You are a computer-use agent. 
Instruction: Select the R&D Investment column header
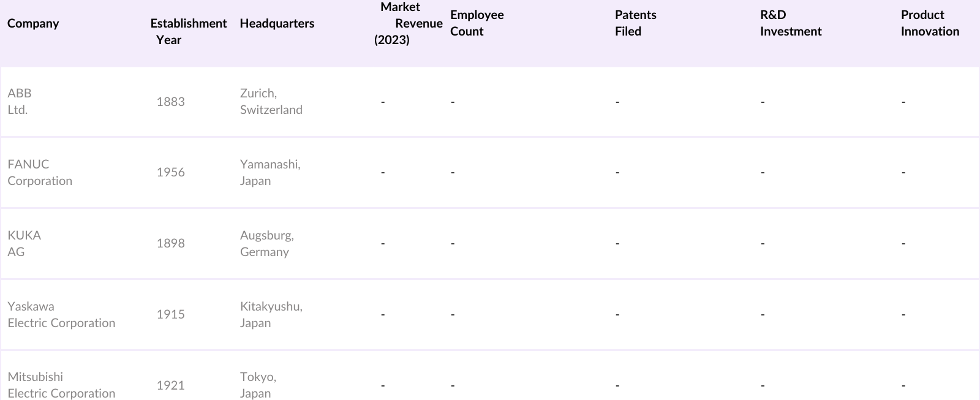(790, 23)
